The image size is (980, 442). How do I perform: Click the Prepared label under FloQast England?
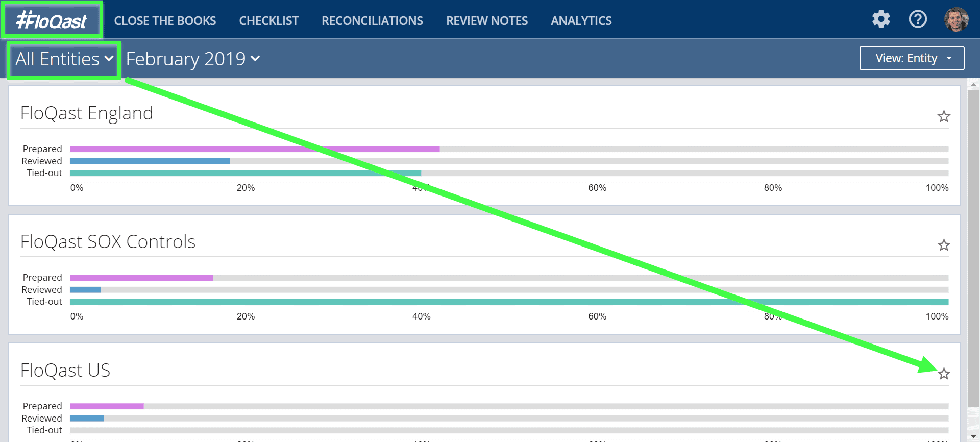pyautogui.click(x=42, y=149)
